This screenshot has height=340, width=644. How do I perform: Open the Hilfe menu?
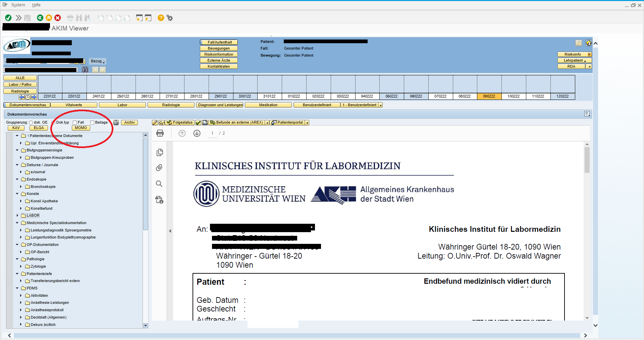coord(36,5)
